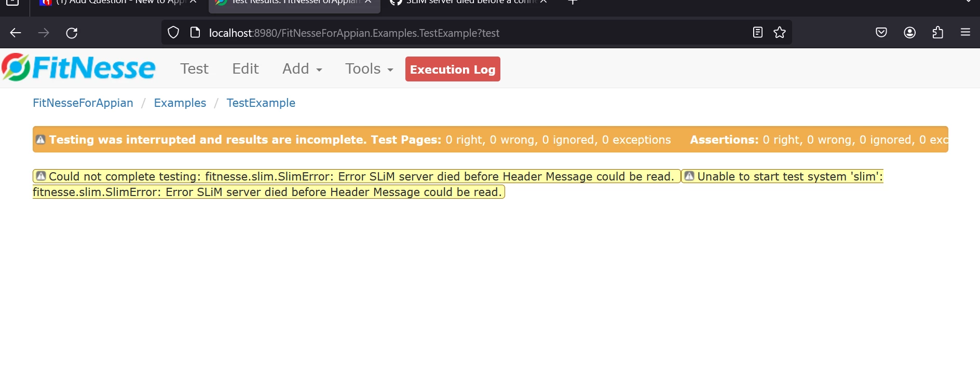The width and height of the screenshot is (980, 375).
Task: Open the Examples breadcrumb link
Action: pyautogui.click(x=180, y=103)
